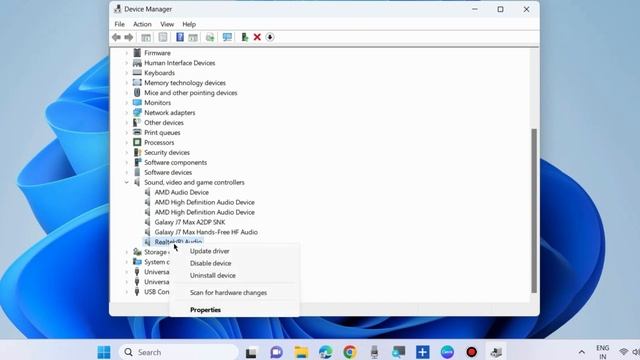Click the red record app taskbar icon
The image size is (640, 360).
(471, 352)
